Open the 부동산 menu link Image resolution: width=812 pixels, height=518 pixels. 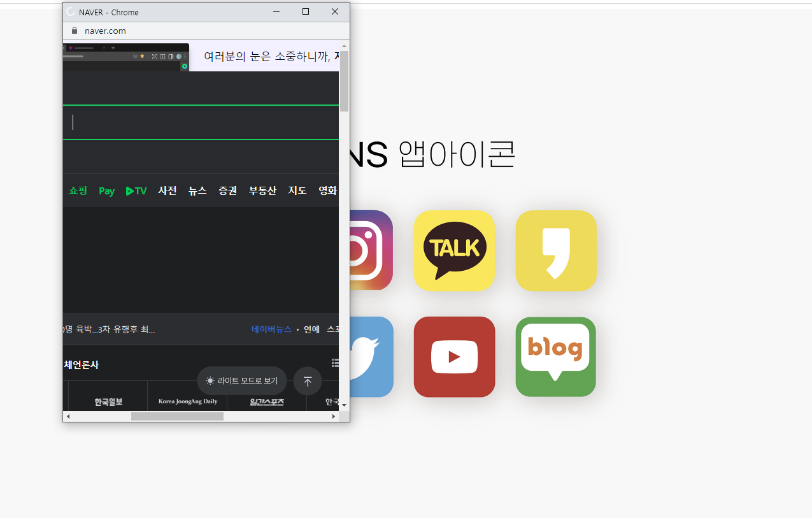262,191
